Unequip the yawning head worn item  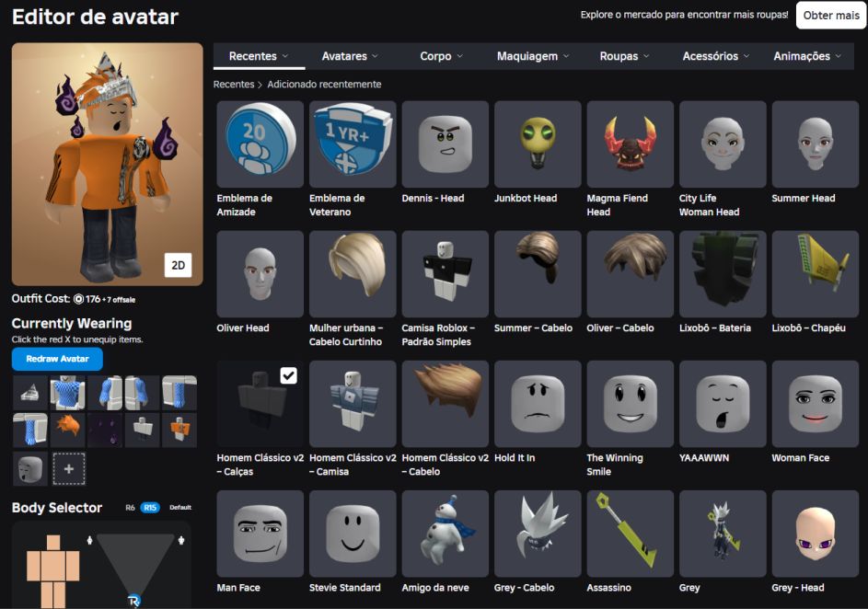point(29,468)
